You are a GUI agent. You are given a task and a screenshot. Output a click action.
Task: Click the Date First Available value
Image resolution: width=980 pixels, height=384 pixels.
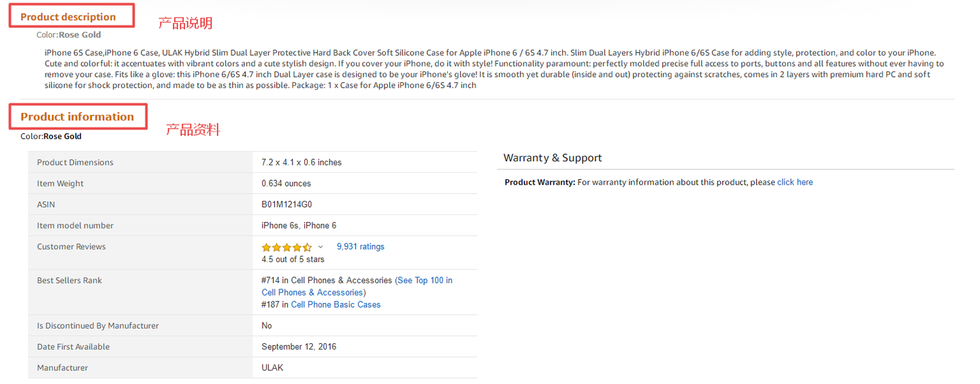tap(299, 347)
